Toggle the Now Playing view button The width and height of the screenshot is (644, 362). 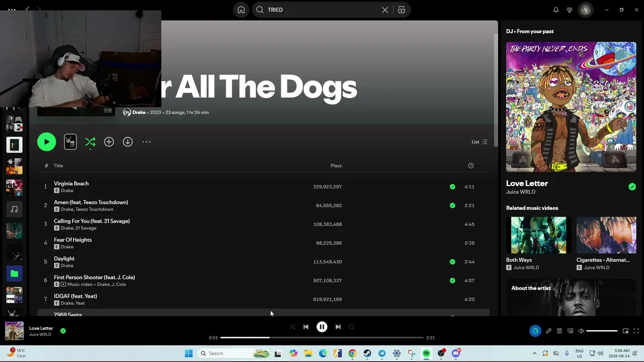click(x=535, y=331)
